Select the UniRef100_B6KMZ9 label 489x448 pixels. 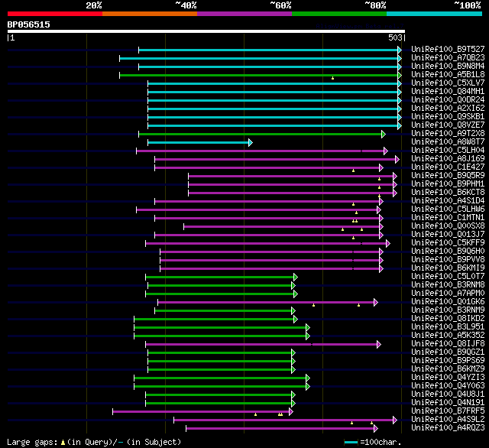(x=448, y=369)
